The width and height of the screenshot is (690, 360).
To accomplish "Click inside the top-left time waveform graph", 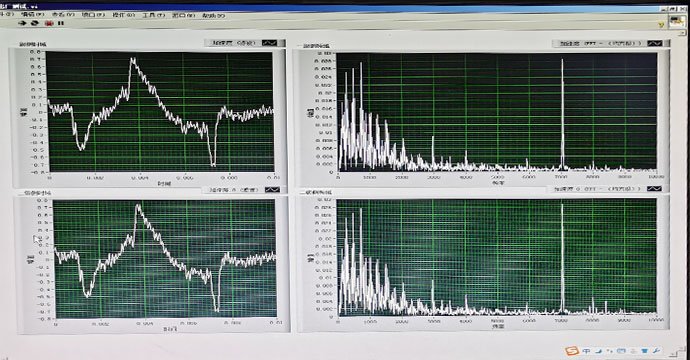I will click(x=160, y=112).
